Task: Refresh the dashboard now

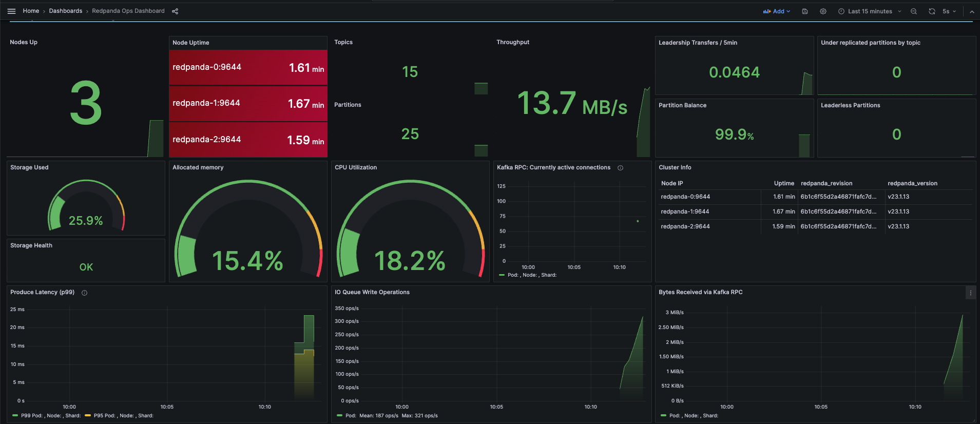Action: pyautogui.click(x=932, y=11)
